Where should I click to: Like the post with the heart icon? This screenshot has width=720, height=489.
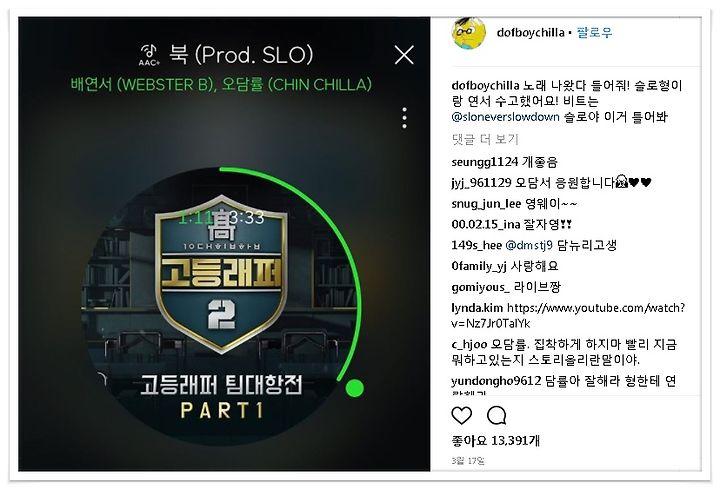461,415
